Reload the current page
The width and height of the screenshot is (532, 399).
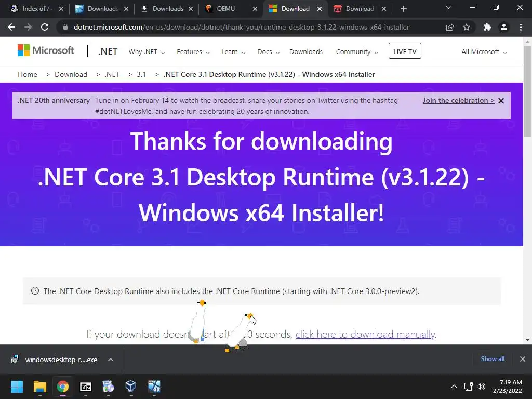click(x=45, y=27)
